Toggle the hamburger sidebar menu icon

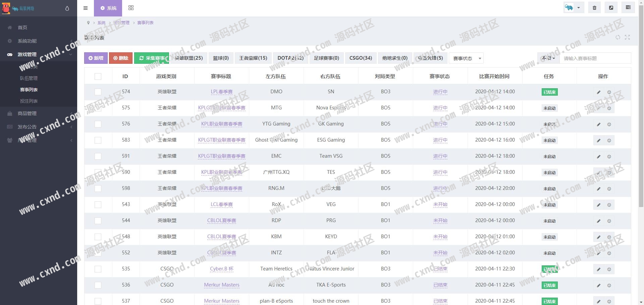point(86,8)
